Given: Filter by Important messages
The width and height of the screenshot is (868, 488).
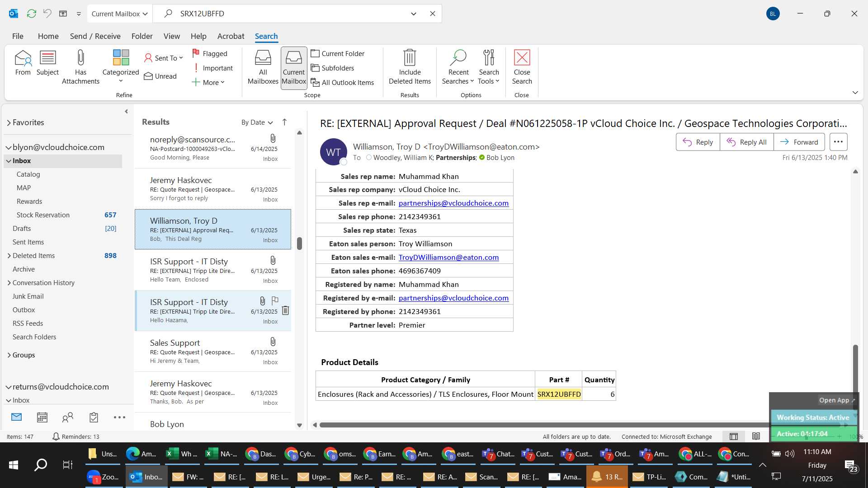Looking at the screenshot, I should point(213,68).
